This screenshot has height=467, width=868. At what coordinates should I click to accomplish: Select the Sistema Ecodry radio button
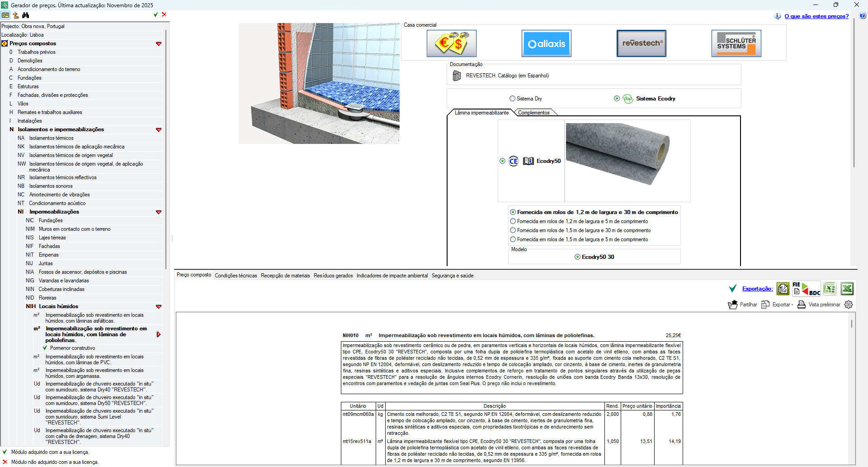click(x=617, y=99)
